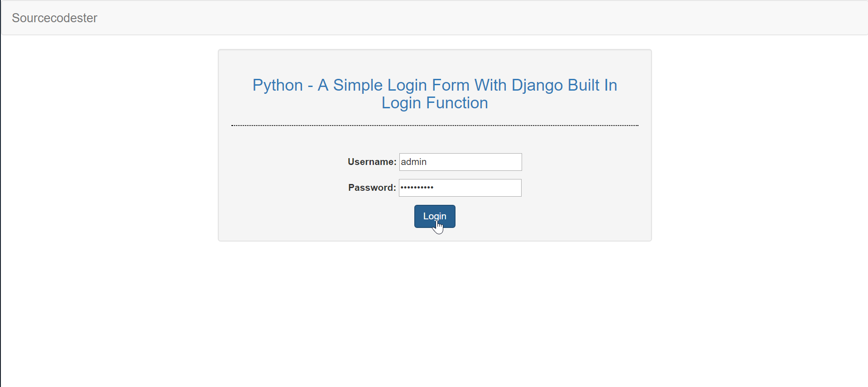Focus the Password input field

coord(460,188)
